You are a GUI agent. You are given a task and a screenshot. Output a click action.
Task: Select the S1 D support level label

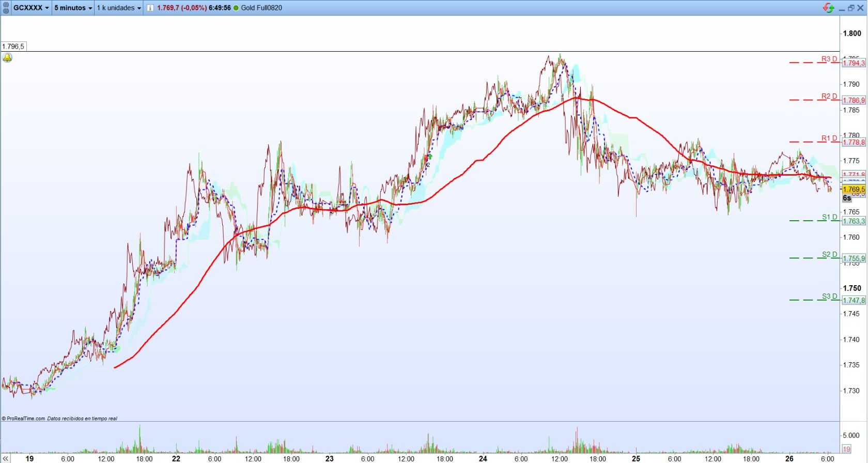[x=830, y=217]
